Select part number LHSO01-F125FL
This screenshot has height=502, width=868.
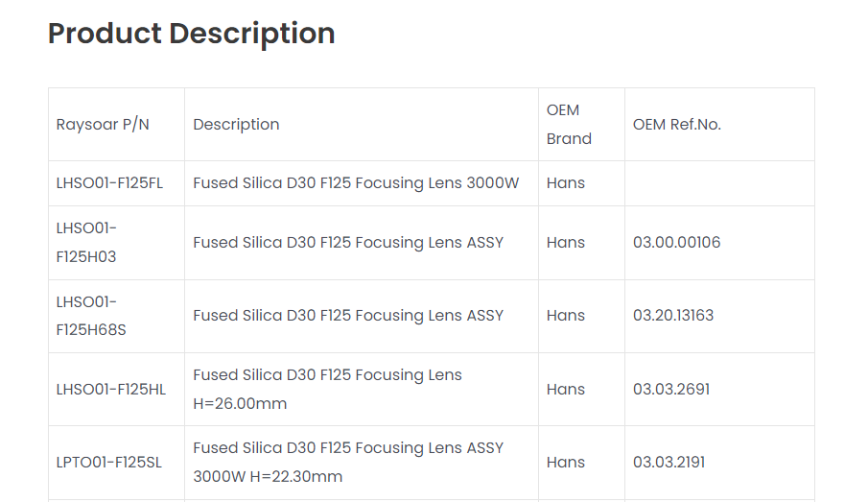click(x=109, y=183)
